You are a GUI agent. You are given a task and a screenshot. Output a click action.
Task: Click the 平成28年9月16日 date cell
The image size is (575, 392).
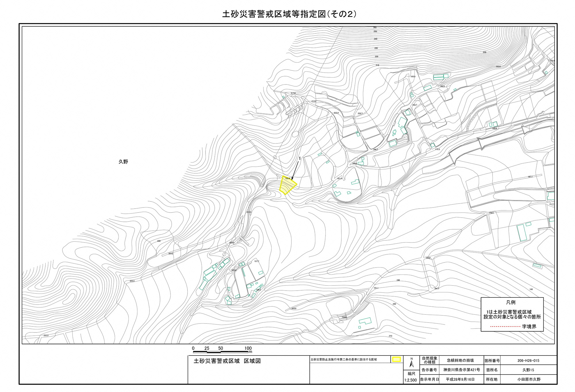tap(460, 379)
